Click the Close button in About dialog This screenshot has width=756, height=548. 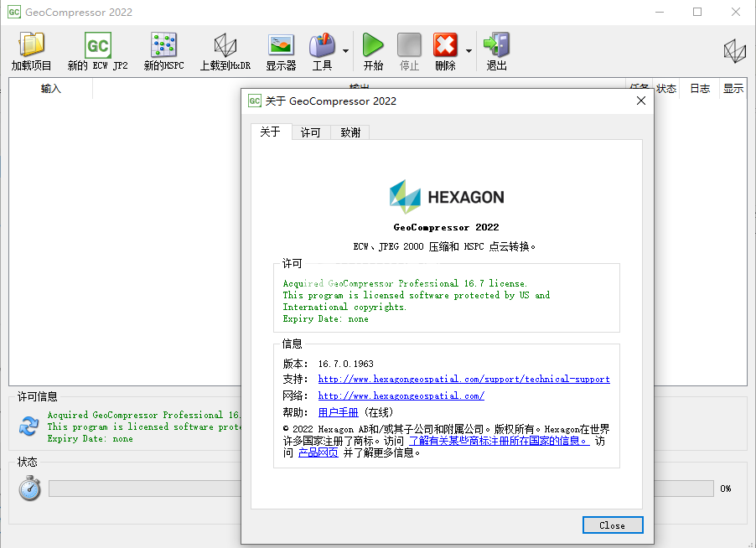click(613, 525)
